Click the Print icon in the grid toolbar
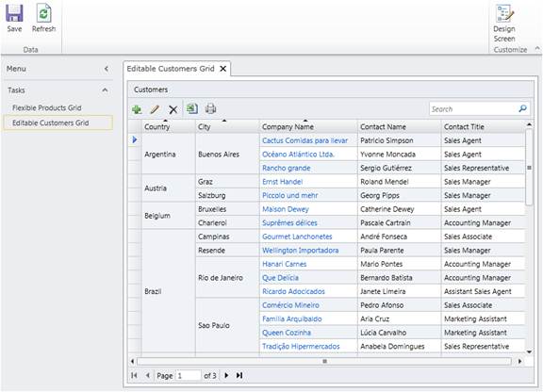The width and height of the screenshot is (543, 392). [210, 108]
